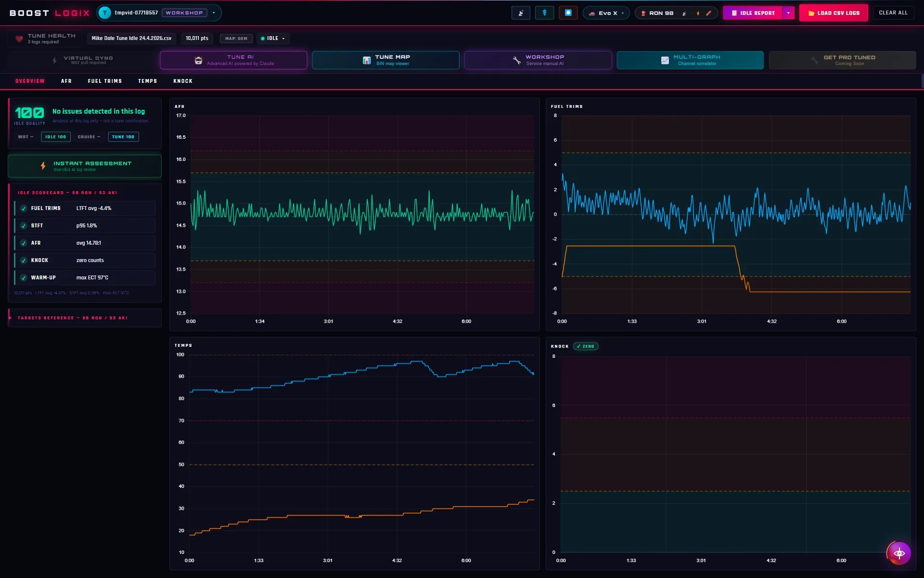
Task: Switch to the Knock tab
Action: [183, 81]
